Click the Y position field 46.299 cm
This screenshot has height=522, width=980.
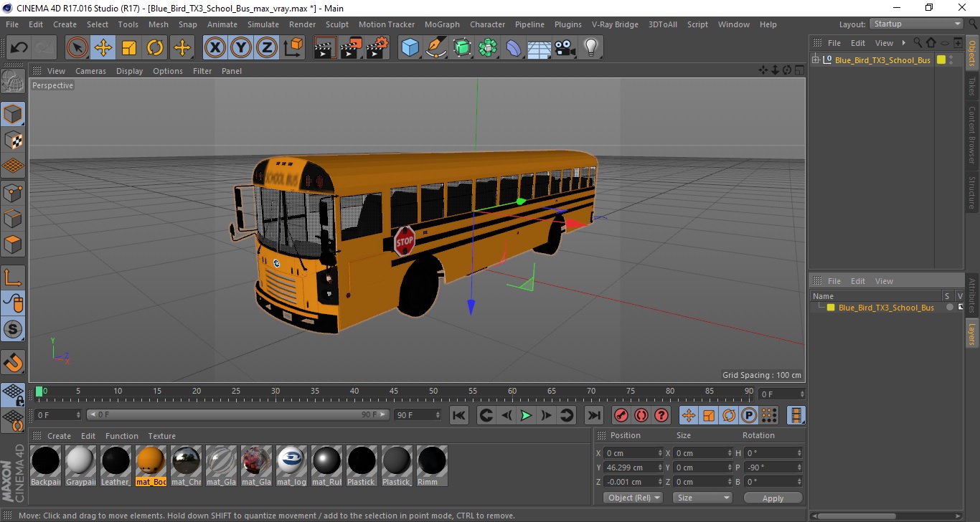click(x=634, y=468)
